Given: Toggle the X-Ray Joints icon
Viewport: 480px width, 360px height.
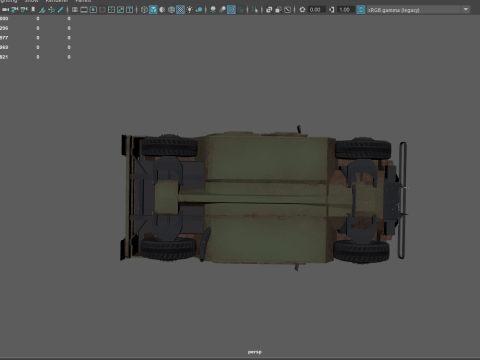Looking at the screenshot, I should click(x=287, y=10).
